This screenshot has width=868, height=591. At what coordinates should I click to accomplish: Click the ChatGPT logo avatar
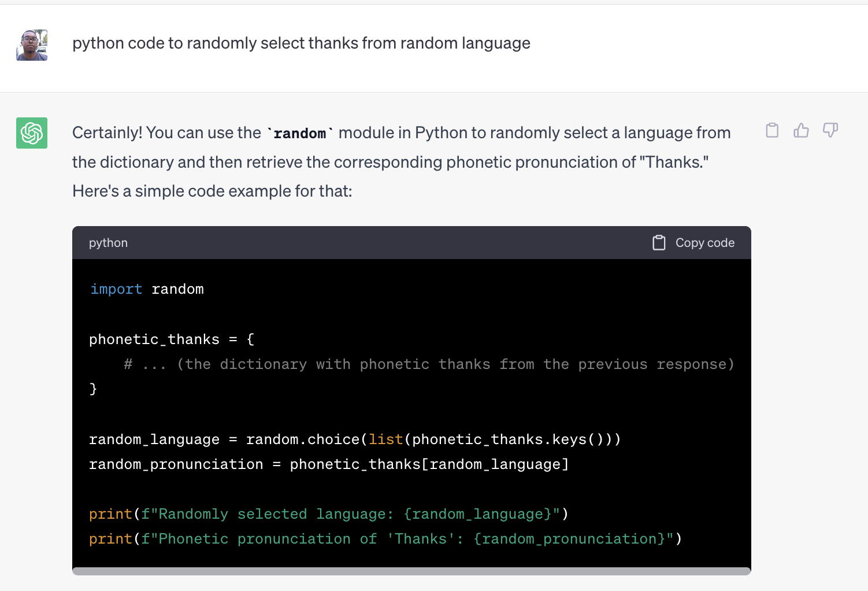32,133
